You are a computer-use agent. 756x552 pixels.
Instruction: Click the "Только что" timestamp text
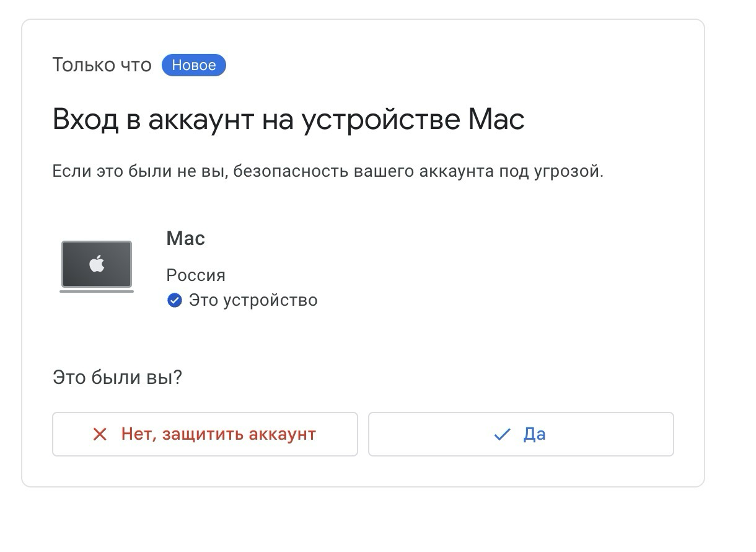click(102, 65)
